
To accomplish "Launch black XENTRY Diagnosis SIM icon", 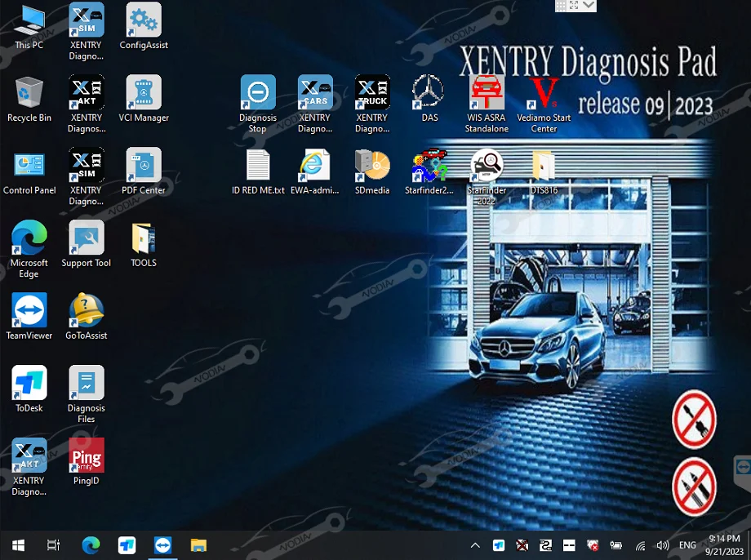I will [x=87, y=177].
